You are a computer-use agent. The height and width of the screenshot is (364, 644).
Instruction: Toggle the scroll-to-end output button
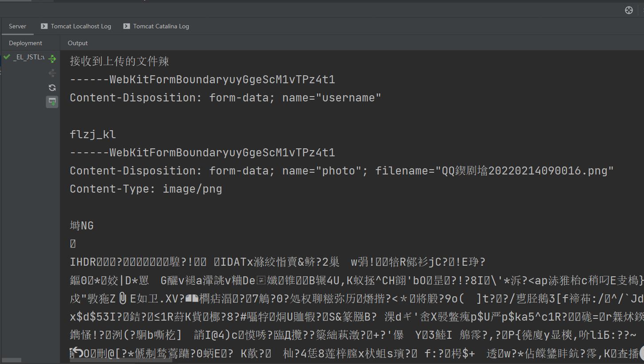pyautogui.click(x=52, y=102)
